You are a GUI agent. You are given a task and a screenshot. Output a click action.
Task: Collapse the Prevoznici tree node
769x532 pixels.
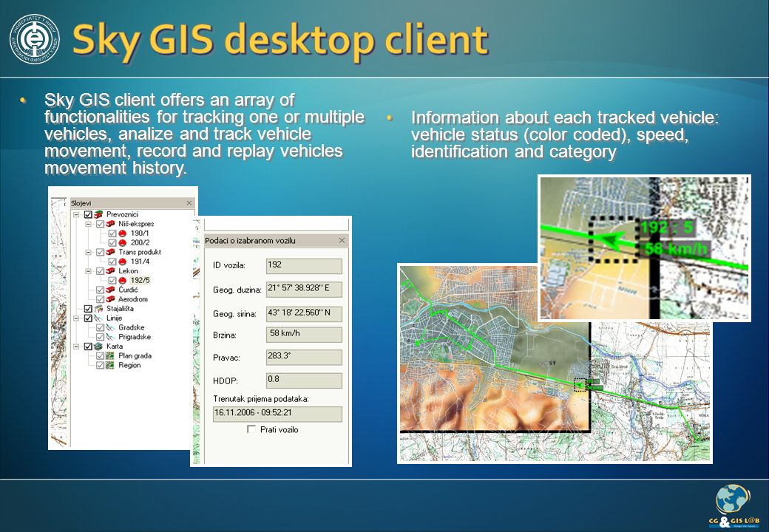76,214
